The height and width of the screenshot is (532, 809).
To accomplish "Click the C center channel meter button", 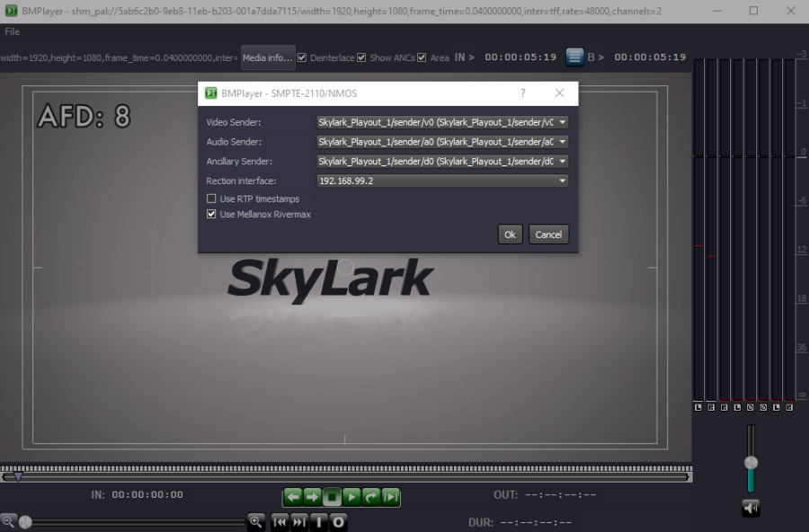I will tap(751, 408).
